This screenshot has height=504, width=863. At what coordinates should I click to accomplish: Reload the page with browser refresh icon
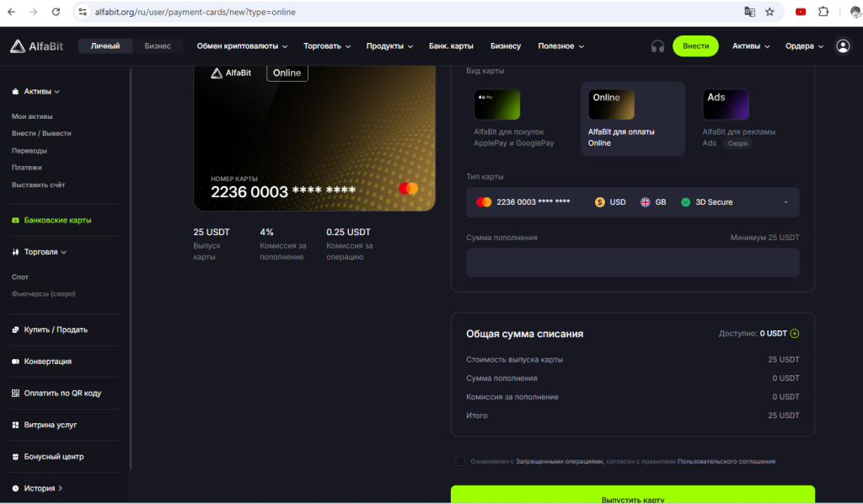[x=56, y=12]
